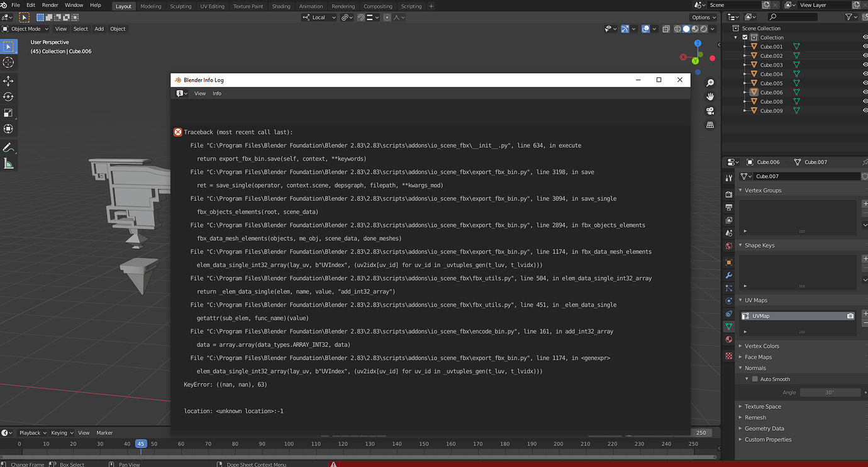Open the Modifier properties wrench tab
The image size is (868, 467).
[729, 275]
